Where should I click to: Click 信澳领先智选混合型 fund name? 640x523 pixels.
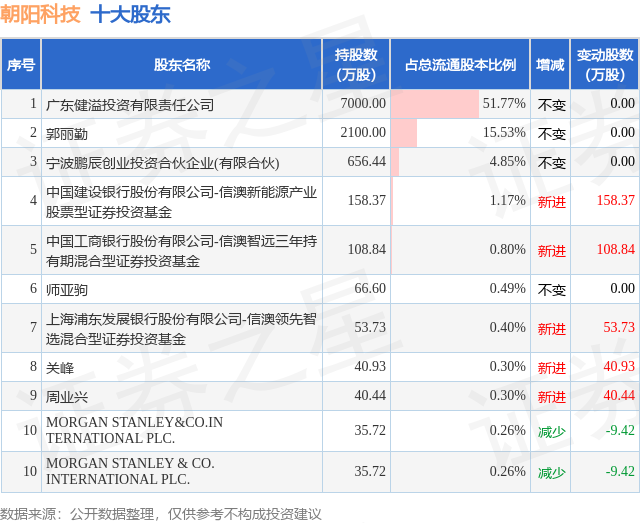click(181, 329)
